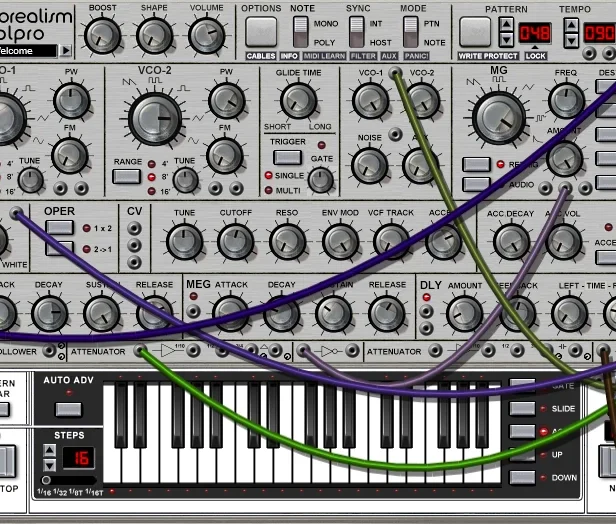Toggle the MODE ptn/note switch
616x524 pixels.
[x=411, y=32]
